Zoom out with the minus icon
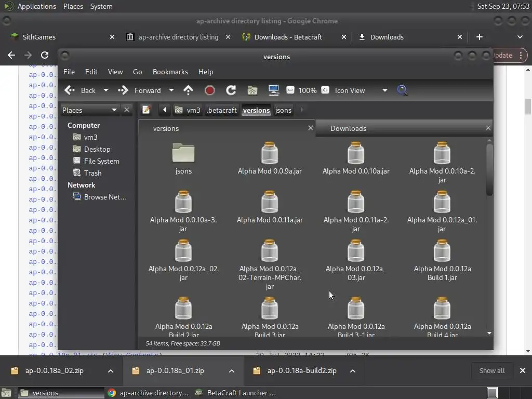This screenshot has height=399, width=532. pyautogui.click(x=290, y=90)
